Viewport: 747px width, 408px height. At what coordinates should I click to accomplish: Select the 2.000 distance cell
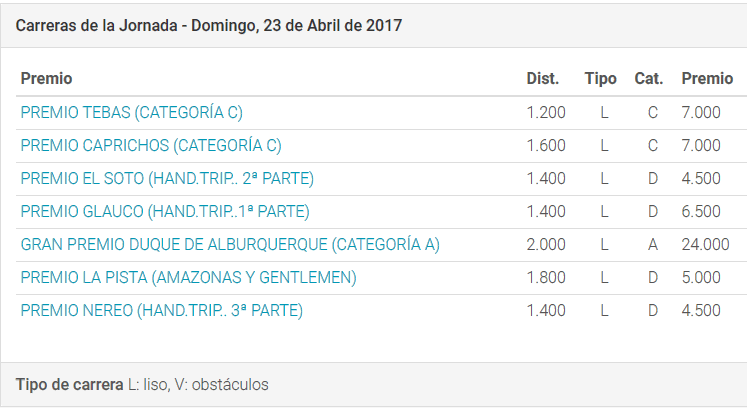(x=546, y=245)
